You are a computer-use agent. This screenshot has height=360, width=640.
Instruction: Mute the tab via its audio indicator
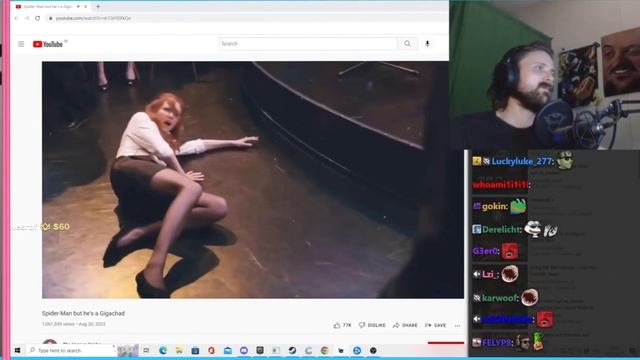(x=78, y=7)
